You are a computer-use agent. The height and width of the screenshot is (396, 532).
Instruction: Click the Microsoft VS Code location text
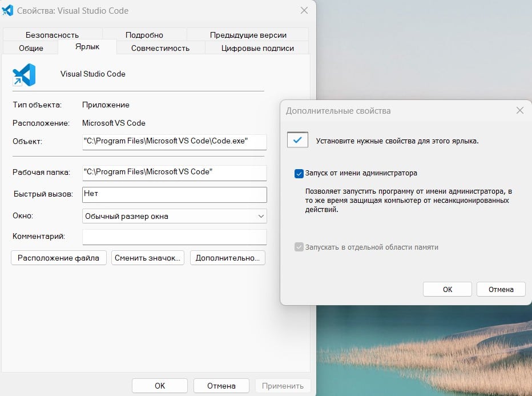point(114,123)
